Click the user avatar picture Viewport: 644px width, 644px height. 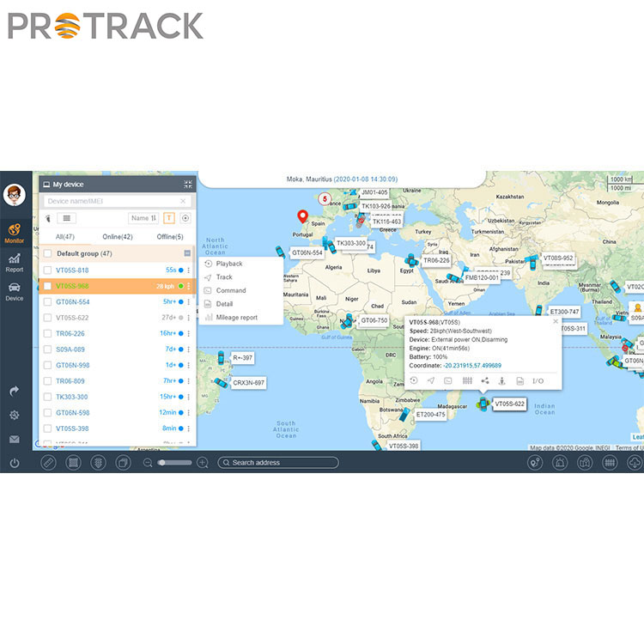(15, 195)
